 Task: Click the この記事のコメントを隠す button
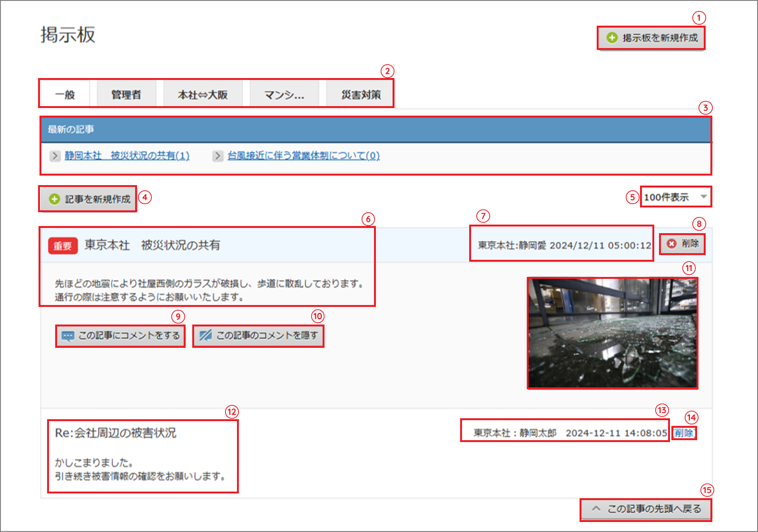(x=258, y=336)
